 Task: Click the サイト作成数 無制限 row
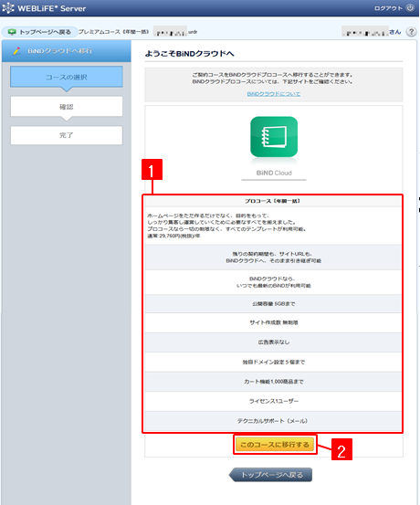click(x=273, y=322)
